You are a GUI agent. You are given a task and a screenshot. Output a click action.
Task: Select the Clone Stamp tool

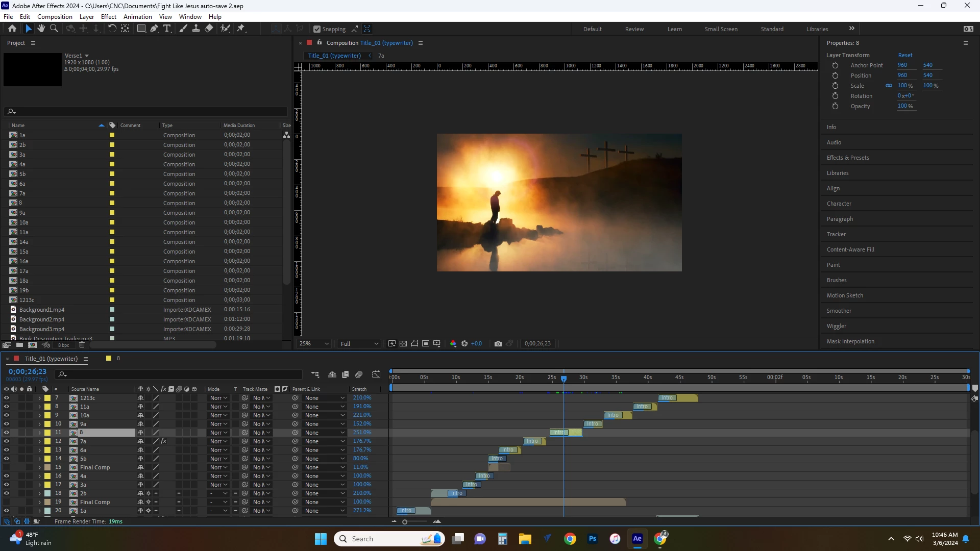pyautogui.click(x=196, y=29)
